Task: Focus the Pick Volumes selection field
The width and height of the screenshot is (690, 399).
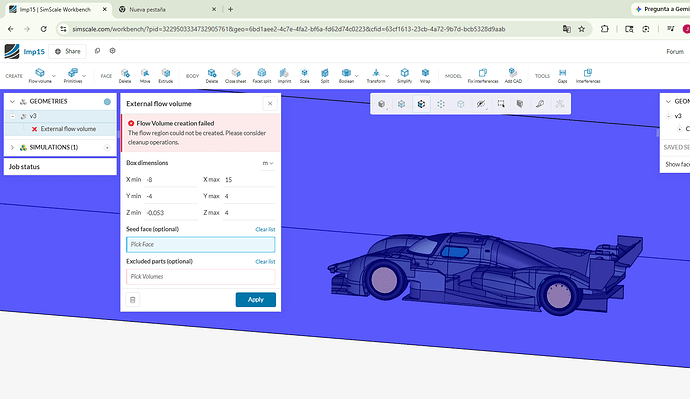Action: tap(201, 277)
